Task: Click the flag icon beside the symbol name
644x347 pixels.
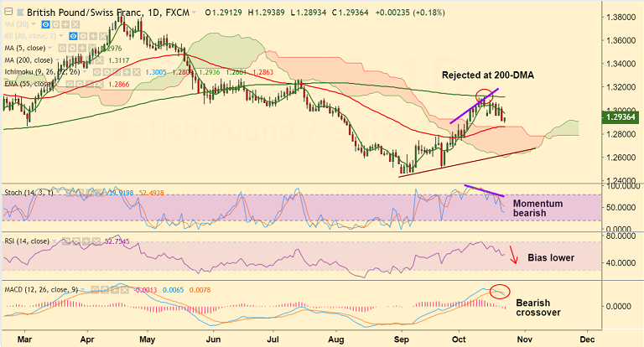Action: point(20,13)
